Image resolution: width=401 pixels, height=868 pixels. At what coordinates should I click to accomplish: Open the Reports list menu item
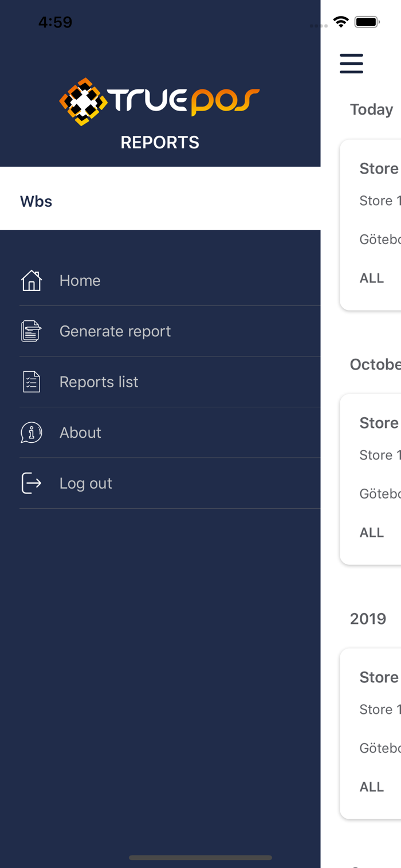coord(170,382)
